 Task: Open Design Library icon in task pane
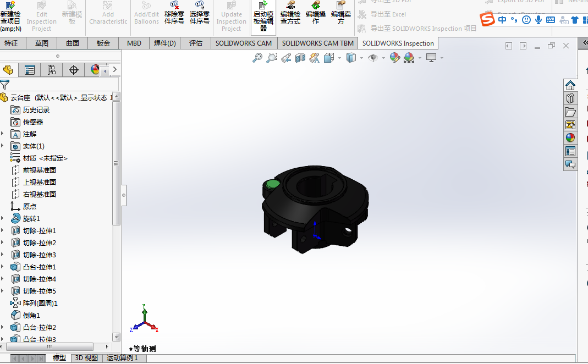tap(570, 98)
